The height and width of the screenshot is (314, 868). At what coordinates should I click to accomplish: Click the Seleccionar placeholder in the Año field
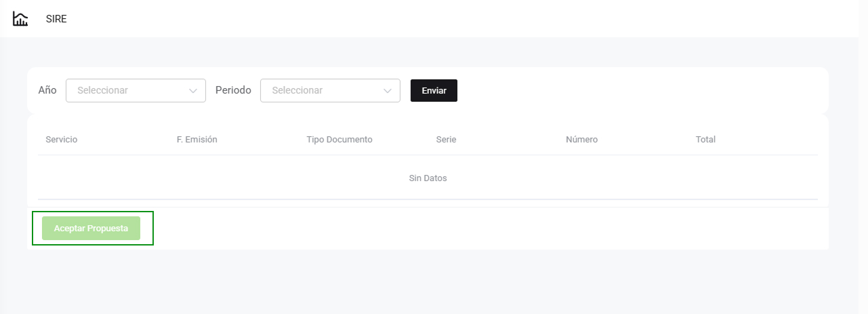pyautogui.click(x=103, y=90)
